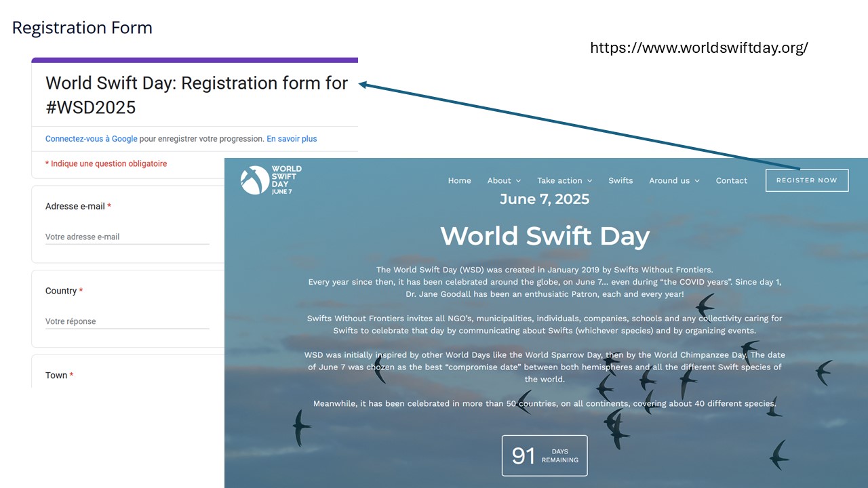The image size is (868, 488).
Task: Click the Indique une question obligatoire note
Action: pos(106,163)
